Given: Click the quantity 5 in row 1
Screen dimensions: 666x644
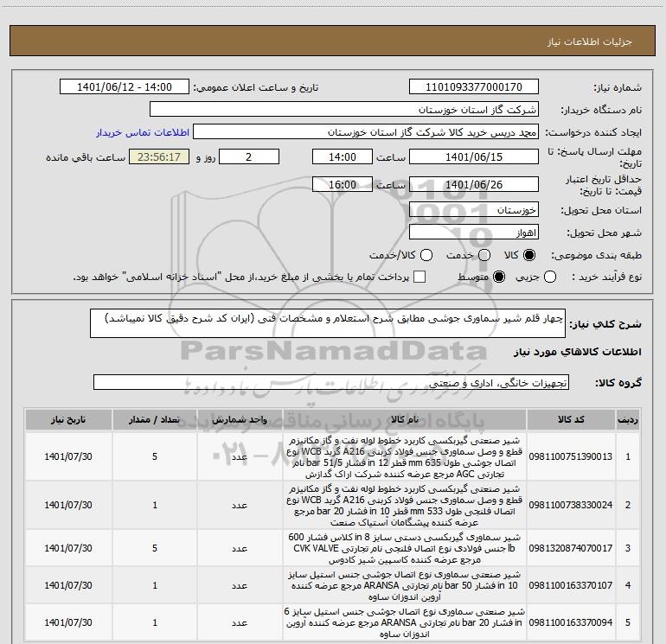Looking at the screenshot, I should point(155,456).
